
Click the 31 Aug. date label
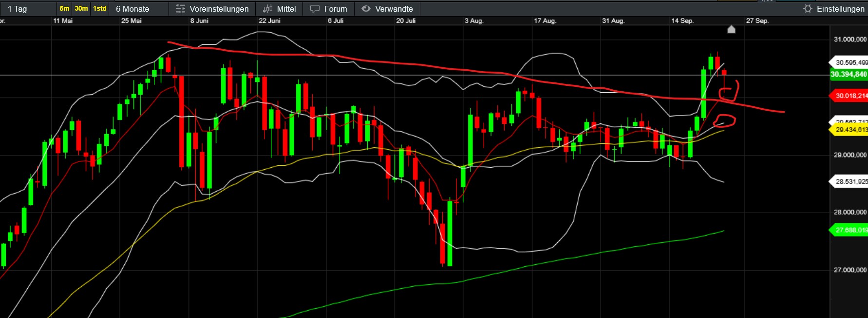613,20
